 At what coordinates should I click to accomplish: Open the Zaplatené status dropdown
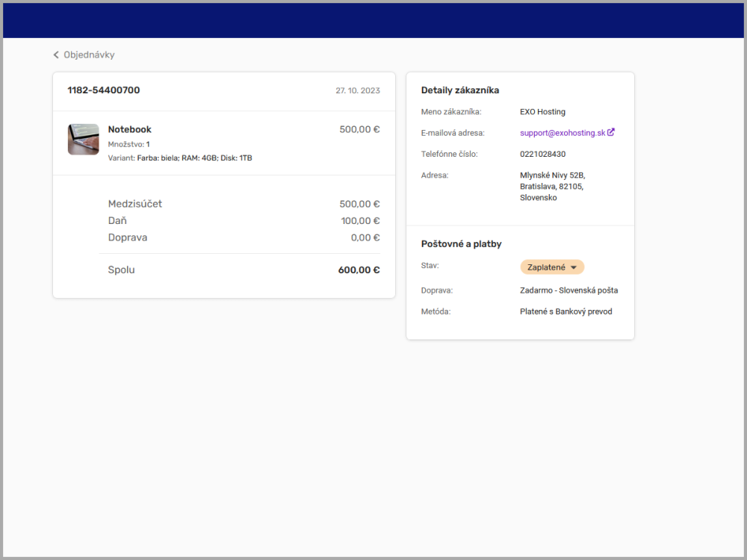coord(551,267)
